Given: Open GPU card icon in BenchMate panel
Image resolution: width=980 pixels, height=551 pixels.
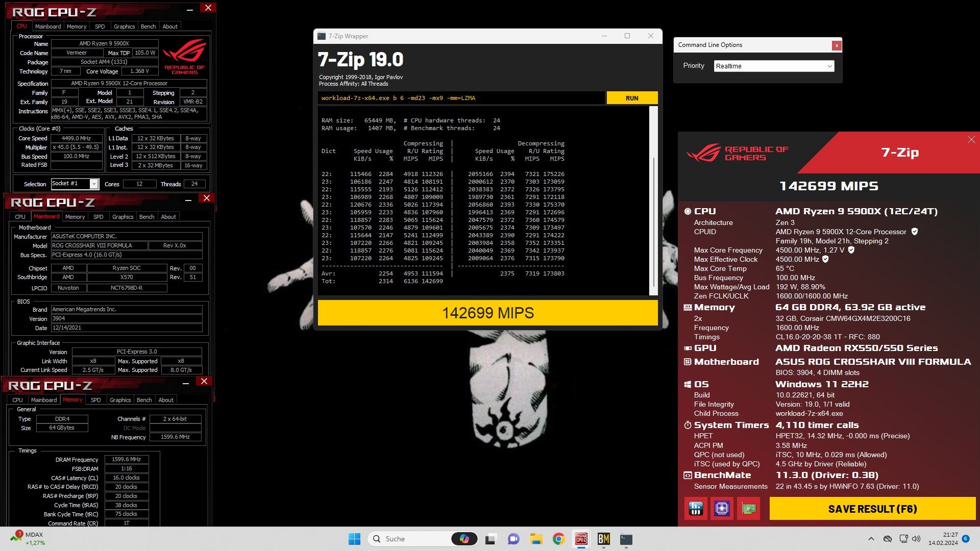Looking at the screenshot, I should 748,509.
